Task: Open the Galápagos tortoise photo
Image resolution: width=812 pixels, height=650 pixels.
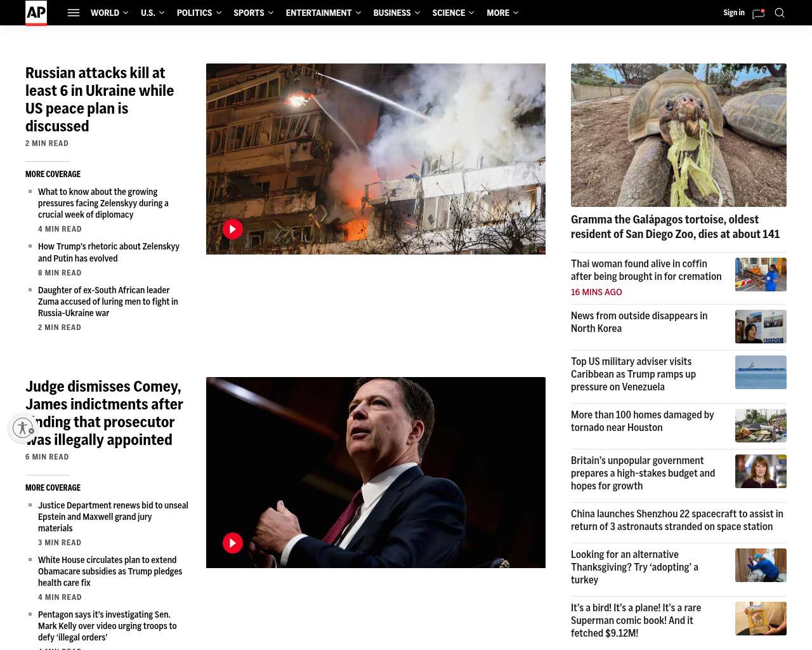Action: coord(679,135)
